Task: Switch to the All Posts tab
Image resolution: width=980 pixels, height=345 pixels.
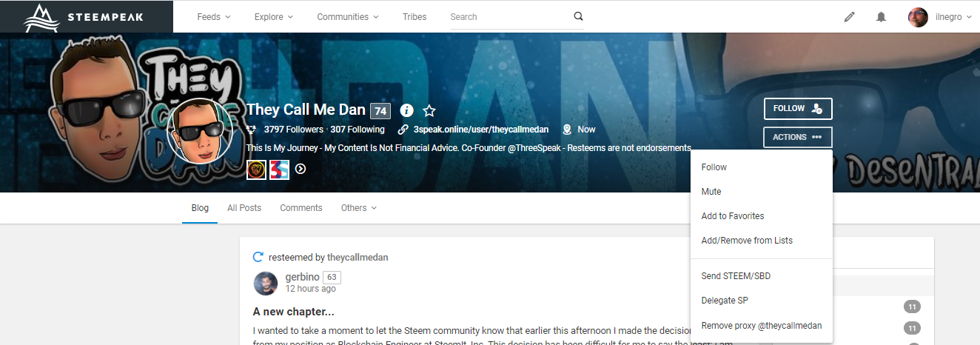Action: 244,208
